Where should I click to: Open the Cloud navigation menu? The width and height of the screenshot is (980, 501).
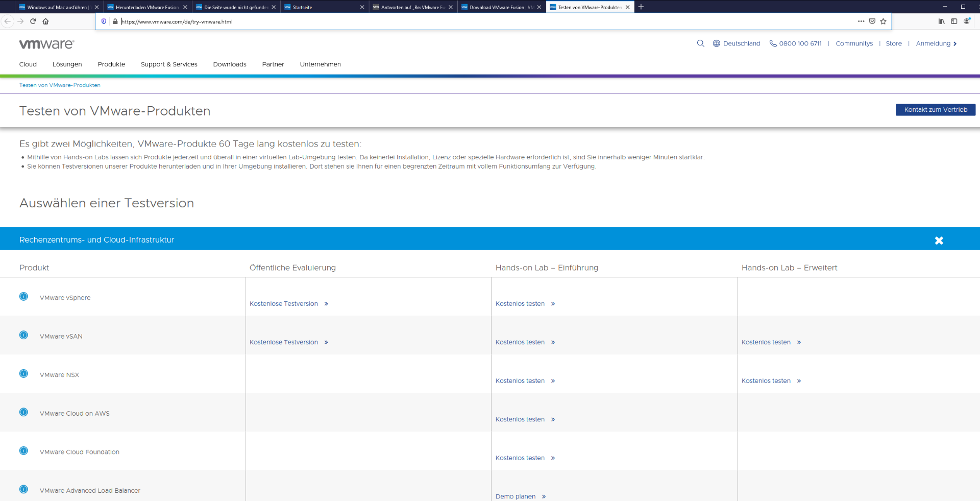click(x=28, y=64)
